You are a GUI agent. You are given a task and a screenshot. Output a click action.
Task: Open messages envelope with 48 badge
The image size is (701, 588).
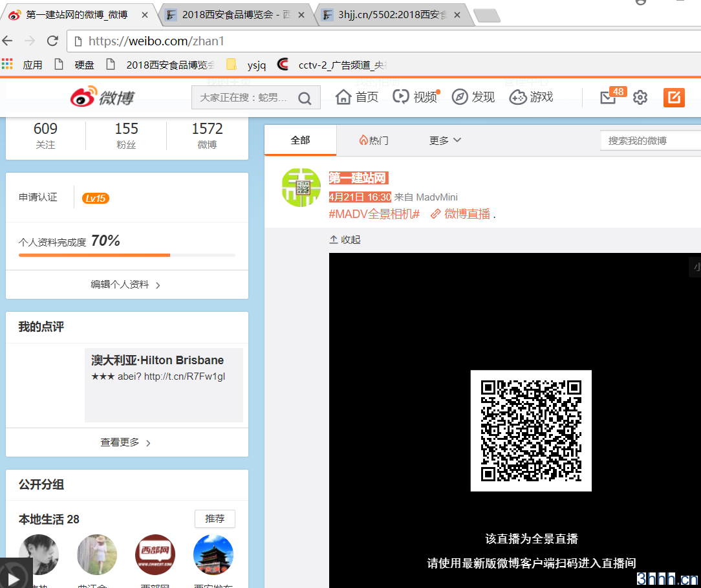[x=609, y=98]
